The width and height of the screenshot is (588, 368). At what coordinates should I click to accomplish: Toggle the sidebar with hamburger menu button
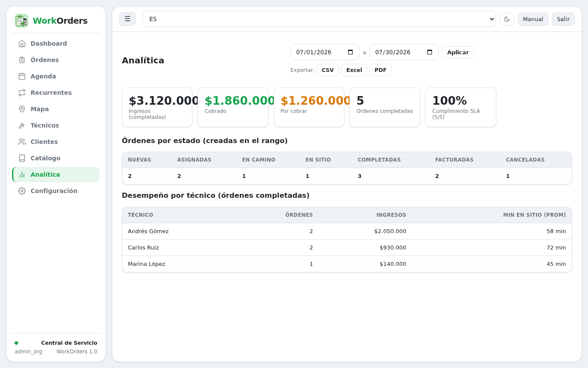(x=127, y=19)
